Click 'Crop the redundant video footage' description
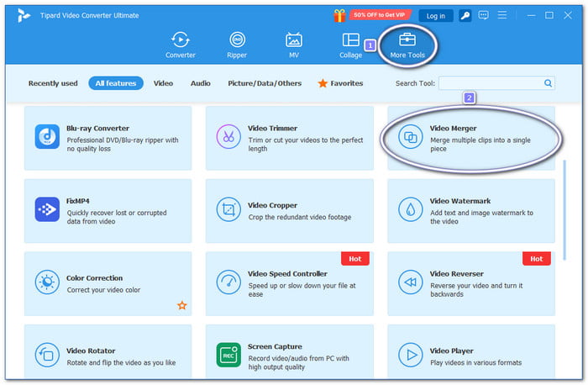The image size is (588, 385). [x=300, y=217]
